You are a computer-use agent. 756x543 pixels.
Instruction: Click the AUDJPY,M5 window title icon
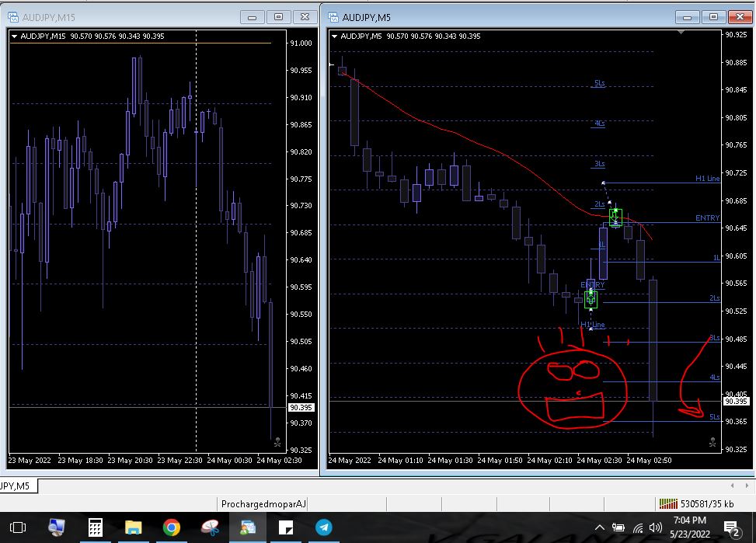[333, 17]
